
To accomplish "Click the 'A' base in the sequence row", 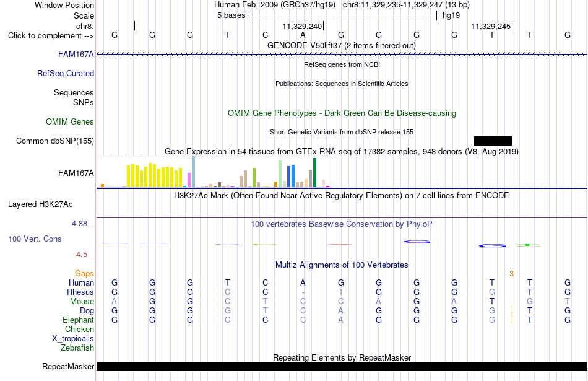I will (303, 35).
